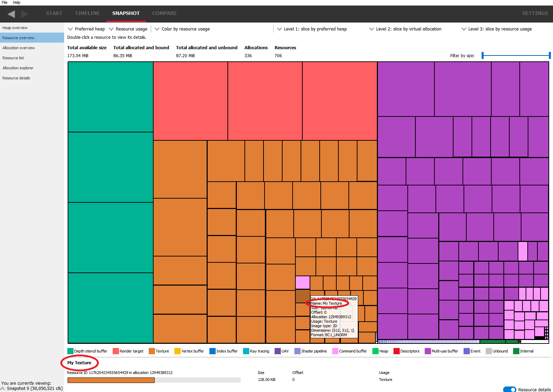Expand Color by resource usage dropdown
The height and width of the screenshot is (392, 553).
[x=182, y=29]
